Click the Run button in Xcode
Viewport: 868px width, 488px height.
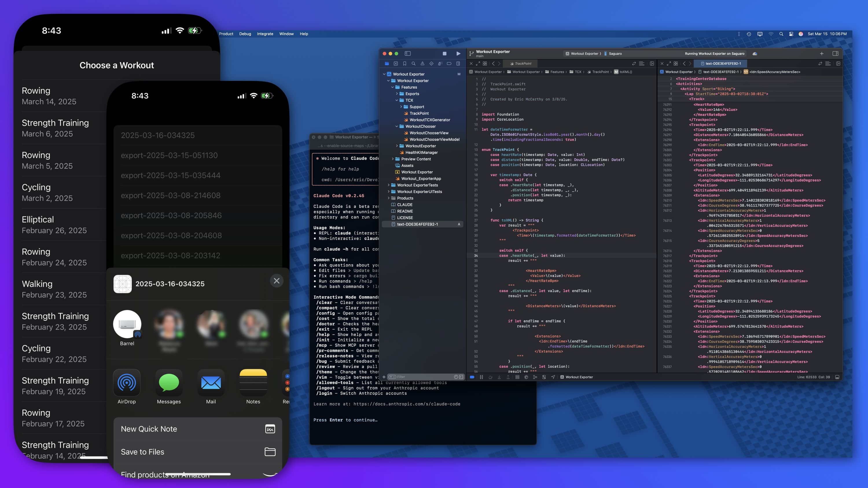(x=458, y=53)
